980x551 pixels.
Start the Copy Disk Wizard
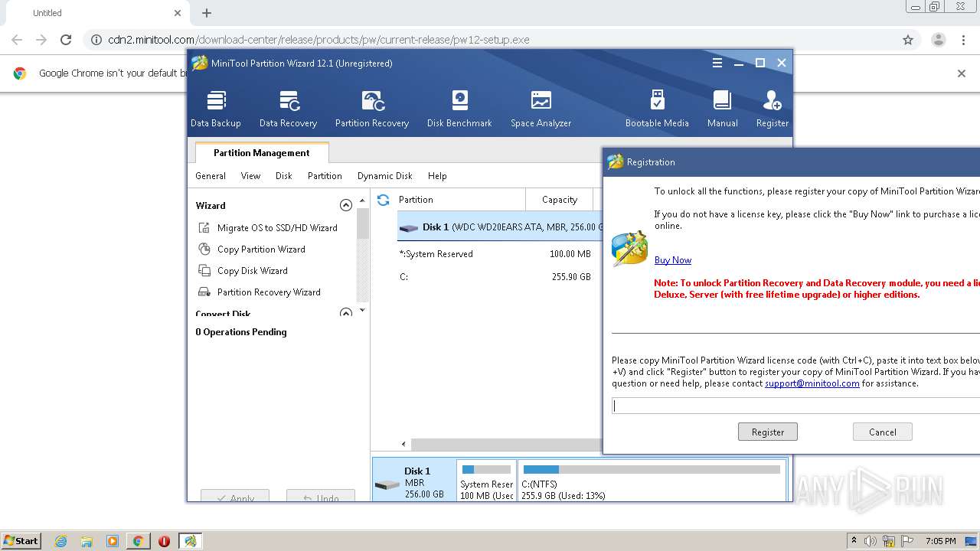(243, 271)
